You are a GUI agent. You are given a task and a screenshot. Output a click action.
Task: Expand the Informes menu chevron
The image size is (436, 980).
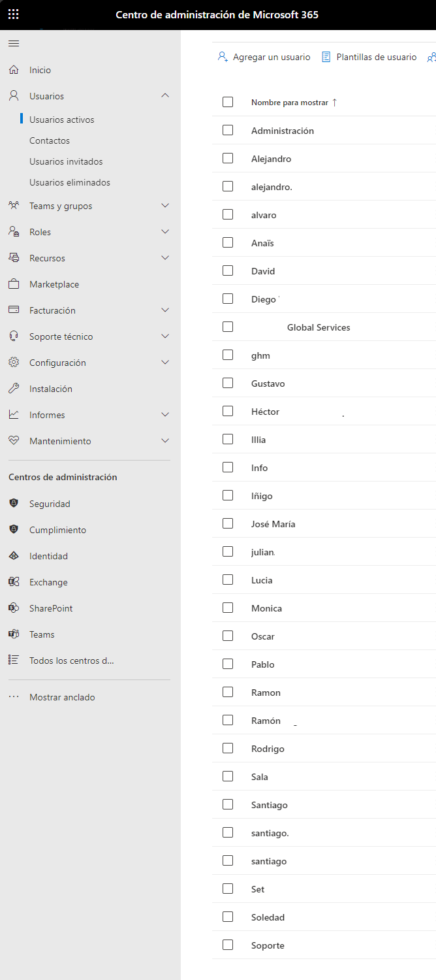[165, 415]
